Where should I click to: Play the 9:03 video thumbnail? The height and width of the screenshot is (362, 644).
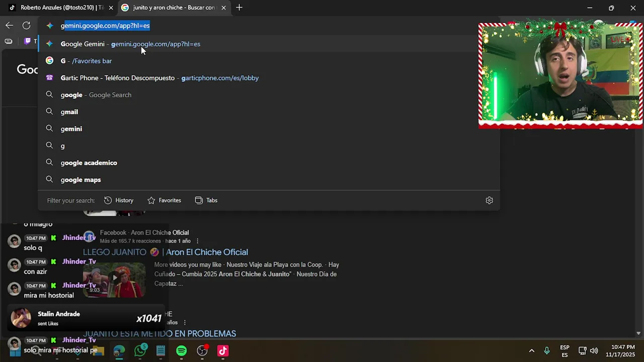114,280
